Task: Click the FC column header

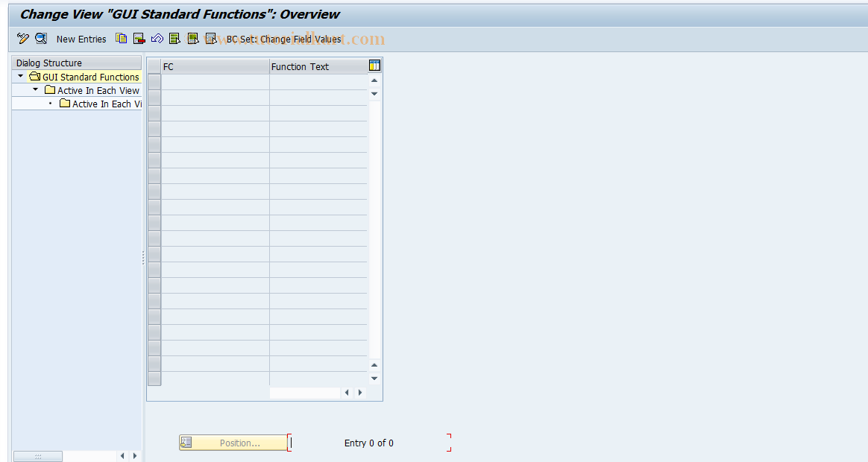Action: [x=215, y=66]
